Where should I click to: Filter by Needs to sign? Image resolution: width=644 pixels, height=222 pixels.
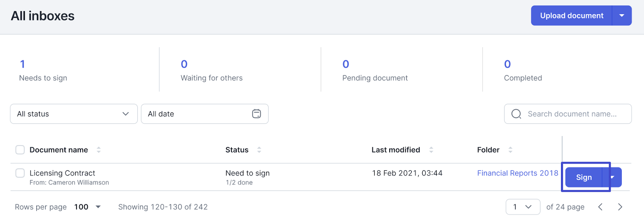click(x=43, y=71)
